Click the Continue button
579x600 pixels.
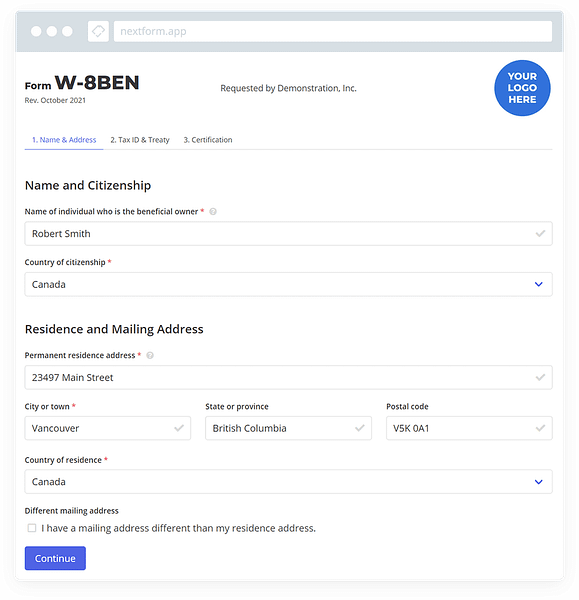55,558
